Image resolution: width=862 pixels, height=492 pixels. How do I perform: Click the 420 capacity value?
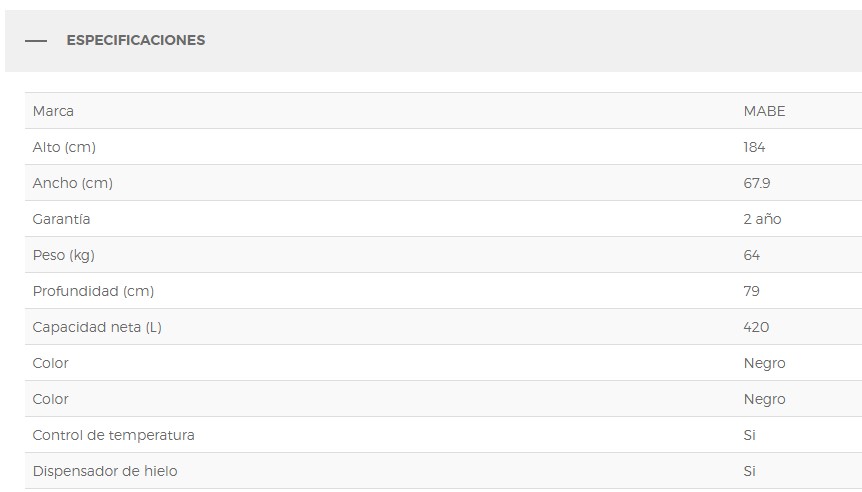tap(756, 327)
